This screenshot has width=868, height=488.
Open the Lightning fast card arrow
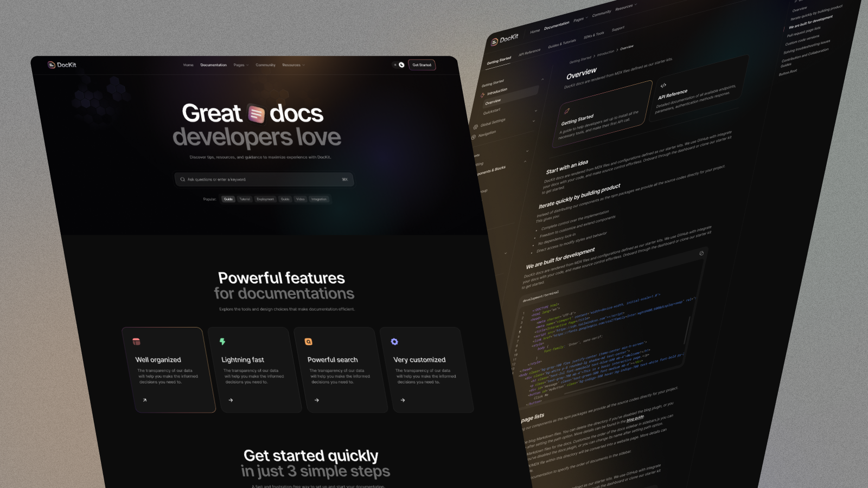tap(231, 400)
